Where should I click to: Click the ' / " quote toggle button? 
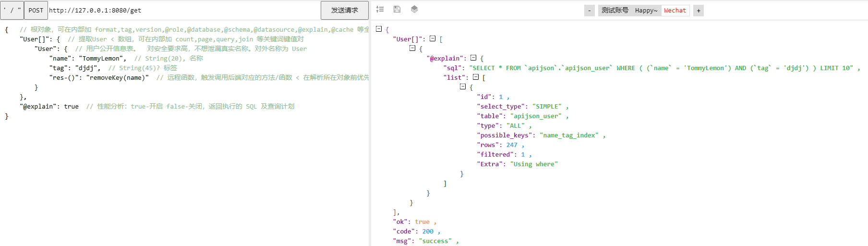12,10
